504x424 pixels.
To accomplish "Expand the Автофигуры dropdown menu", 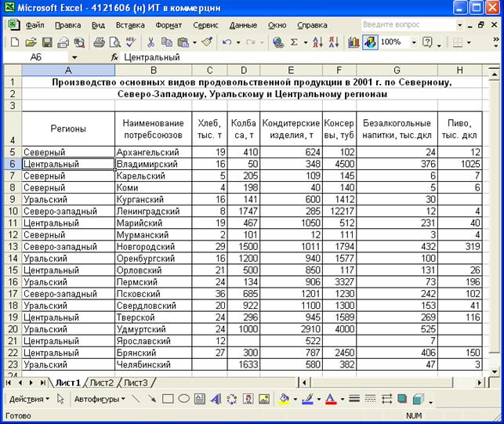I will (x=97, y=399).
